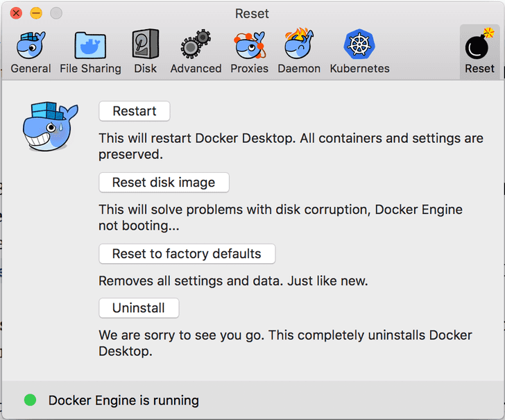Image resolution: width=505 pixels, height=420 pixels.
Task: Minimize the window with the yellow button
Action: 36,13
